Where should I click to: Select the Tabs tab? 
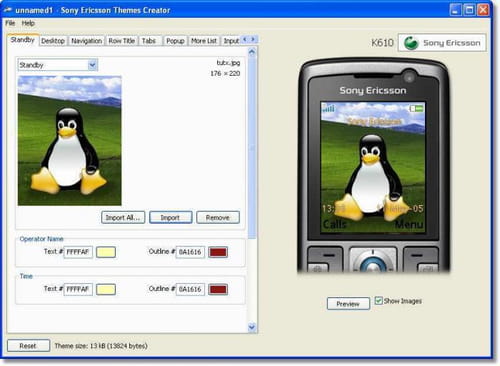tap(149, 41)
